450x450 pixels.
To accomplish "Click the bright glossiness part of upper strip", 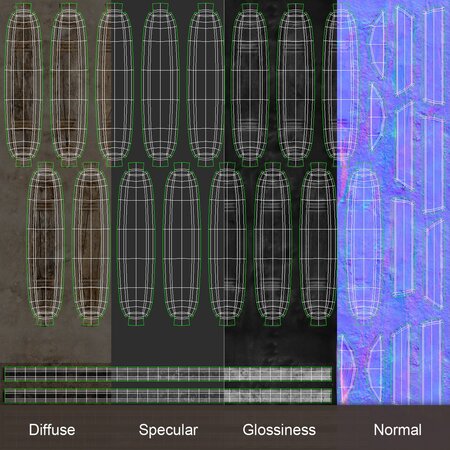I will (278, 374).
